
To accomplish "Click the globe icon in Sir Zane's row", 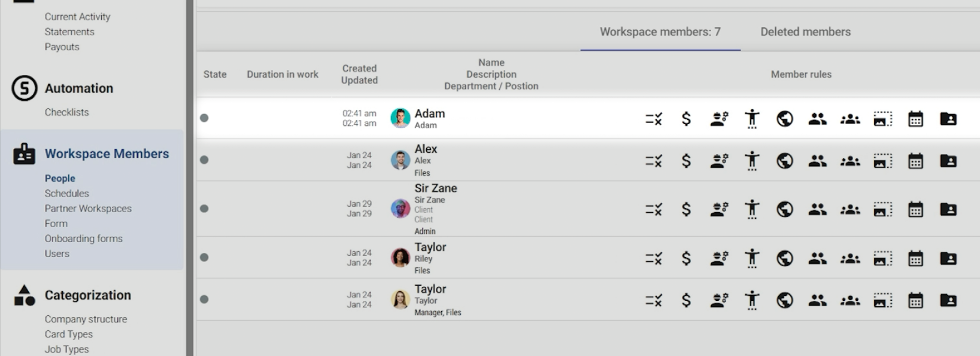I will pos(784,209).
